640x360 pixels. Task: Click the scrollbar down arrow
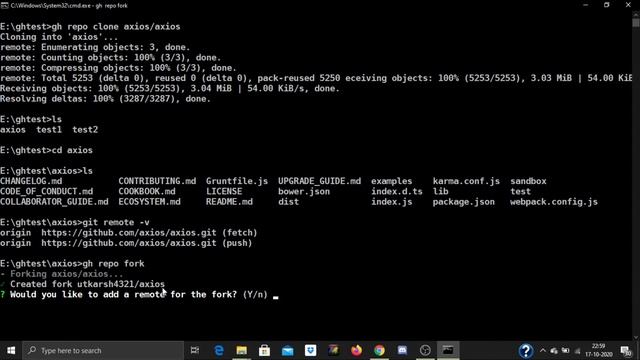coord(636,337)
